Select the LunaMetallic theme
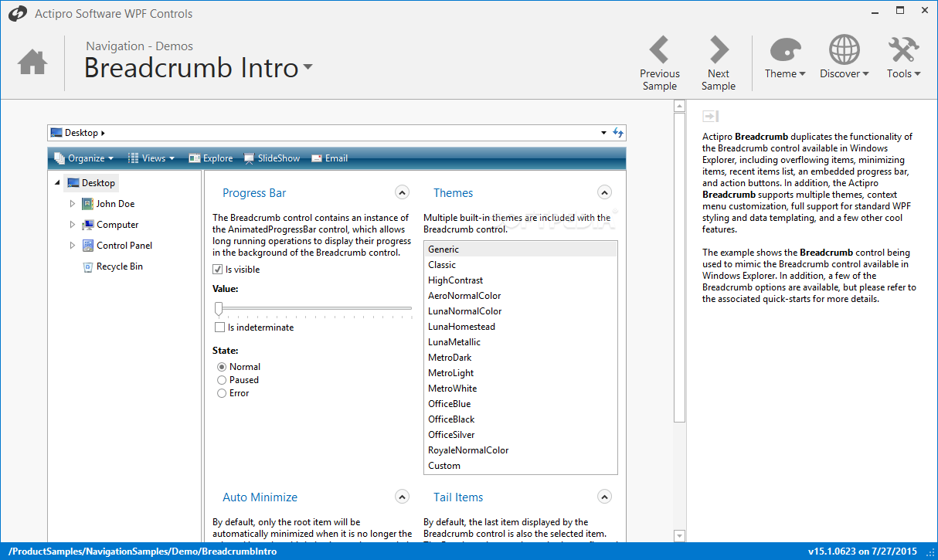The image size is (938, 560). tap(521, 342)
